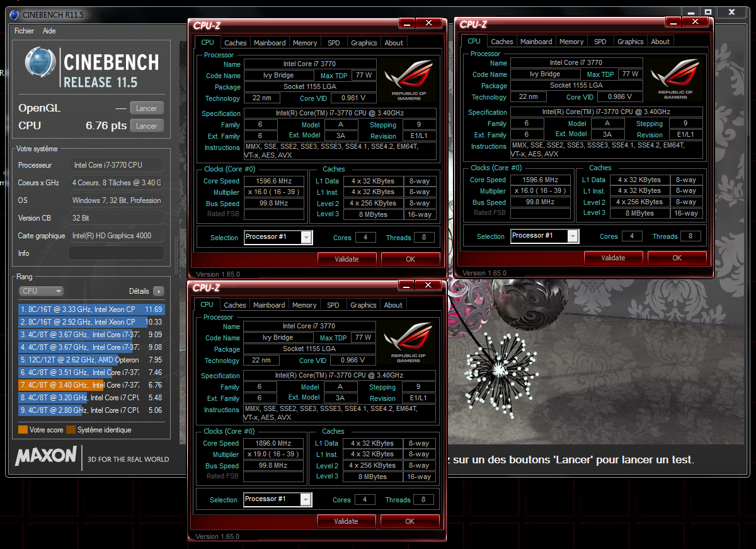Close the CPU-Z window showing 0.981 V
The image size is (756, 549).
click(429, 23)
